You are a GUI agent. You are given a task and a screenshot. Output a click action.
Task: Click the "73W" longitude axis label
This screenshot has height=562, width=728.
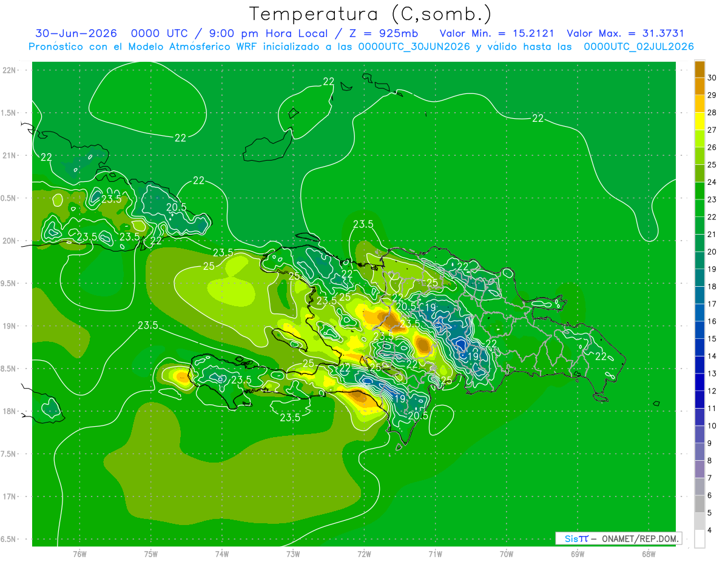click(293, 554)
